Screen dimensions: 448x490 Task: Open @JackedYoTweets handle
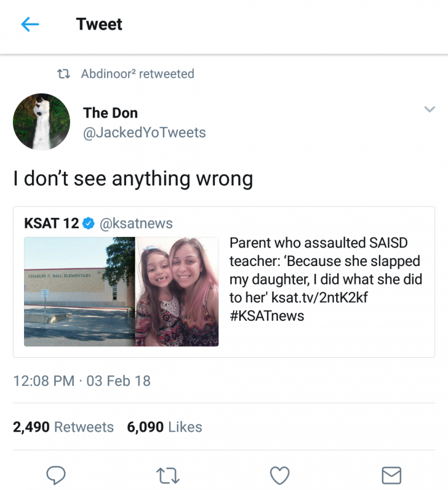click(144, 132)
